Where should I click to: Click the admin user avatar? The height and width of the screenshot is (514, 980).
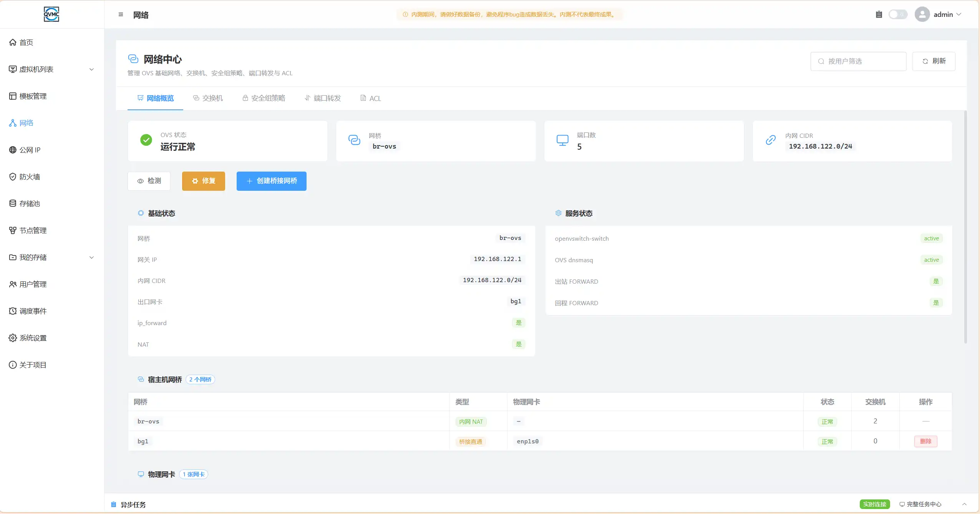[x=922, y=15]
